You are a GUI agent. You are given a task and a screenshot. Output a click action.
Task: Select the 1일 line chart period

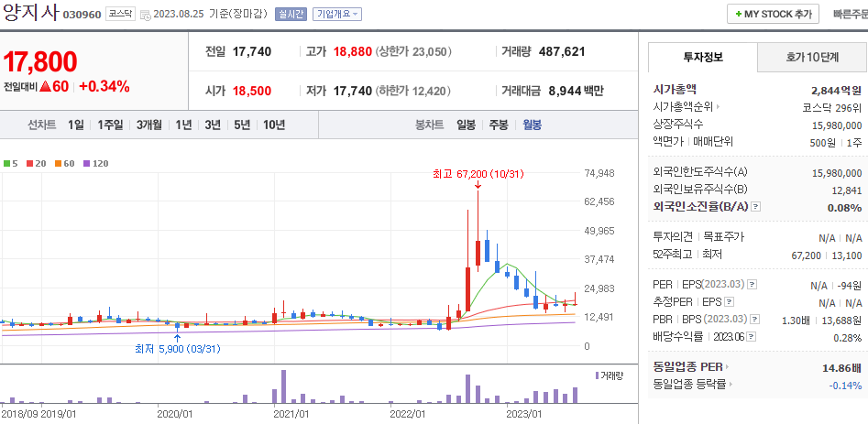pos(76,125)
